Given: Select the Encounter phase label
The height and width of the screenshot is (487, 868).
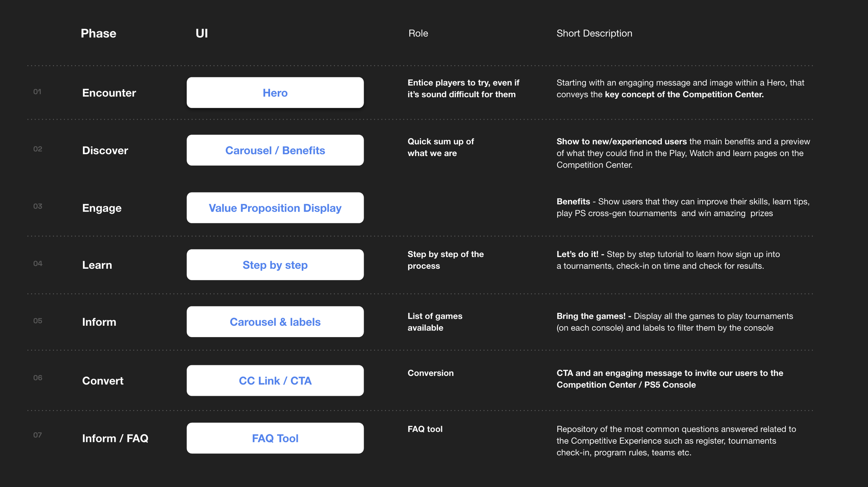Looking at the screenshot, I should point(109,93).
